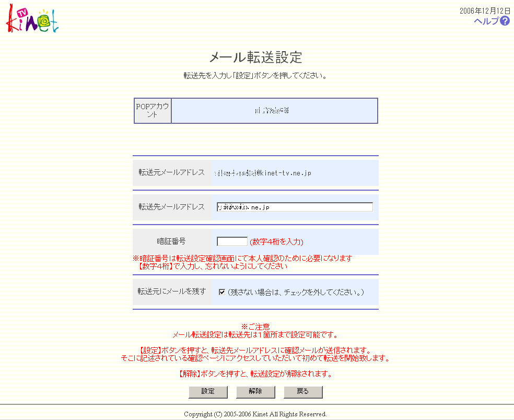Select the POP account value cell
This screenshot has width=514, height=420.
click(x=274, y=111)
